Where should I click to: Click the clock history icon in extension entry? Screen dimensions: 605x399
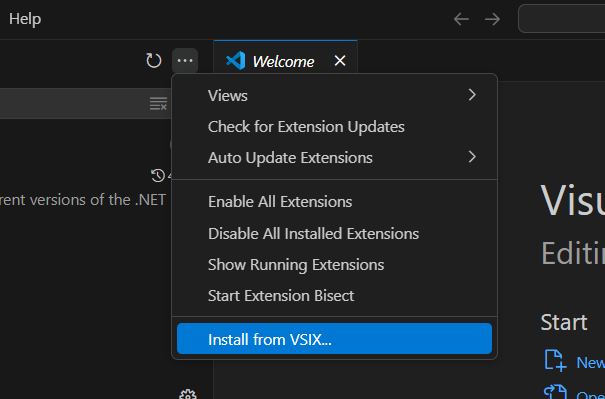pyautogui.click(x=157, y=176)
